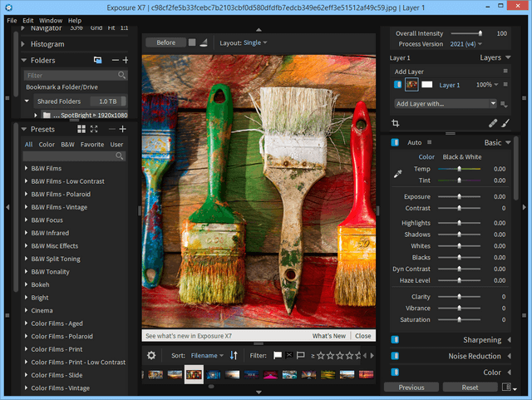The width and height of the screenshot is (532, 400).
Task: Disable the Sharpening panel switch
Action: point(395,339)
